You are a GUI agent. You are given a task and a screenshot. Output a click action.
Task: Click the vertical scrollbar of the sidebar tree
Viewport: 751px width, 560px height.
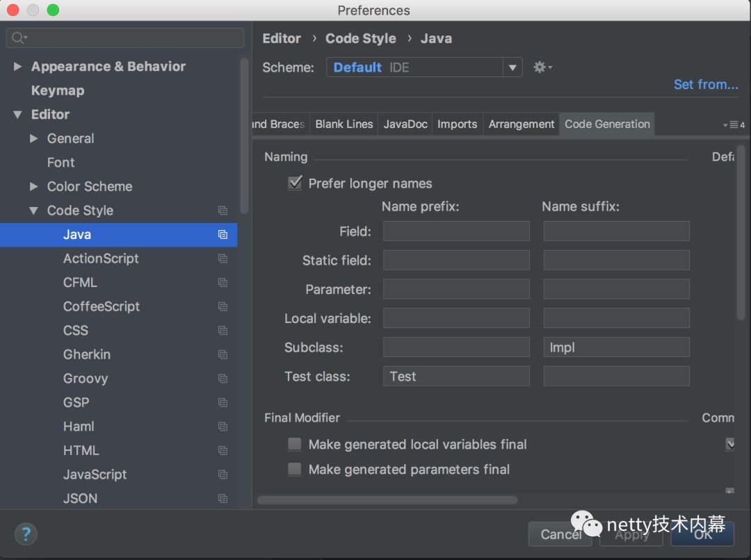(x=244, y=135)
